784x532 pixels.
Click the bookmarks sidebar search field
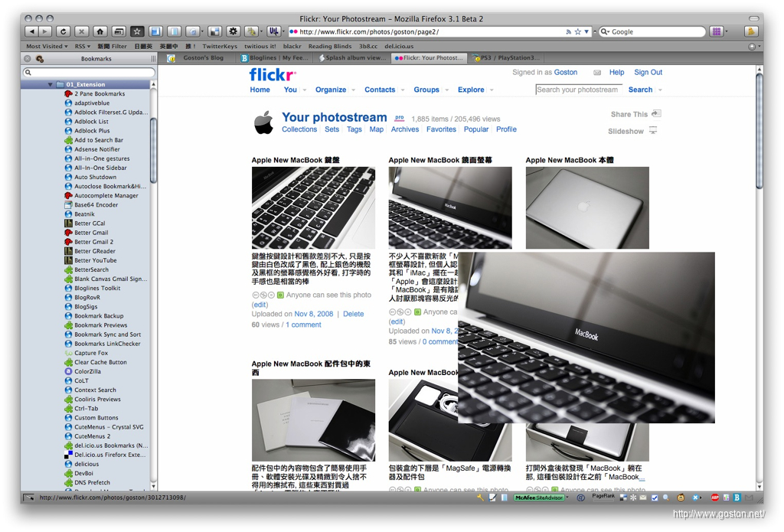point(89,73)
